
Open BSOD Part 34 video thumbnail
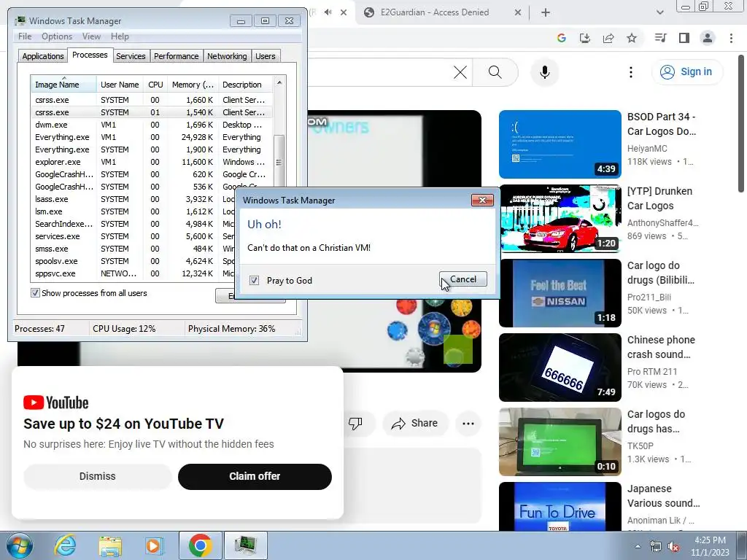coord(560,144)
